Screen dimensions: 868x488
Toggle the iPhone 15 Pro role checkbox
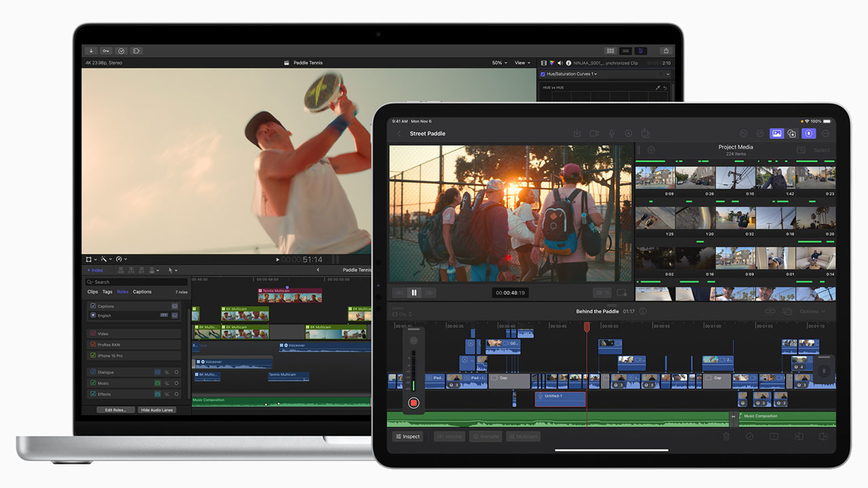click(94, 355)
